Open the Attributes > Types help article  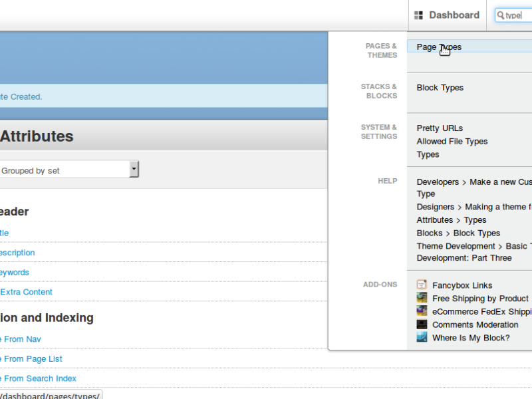click(x=452, y=220)
